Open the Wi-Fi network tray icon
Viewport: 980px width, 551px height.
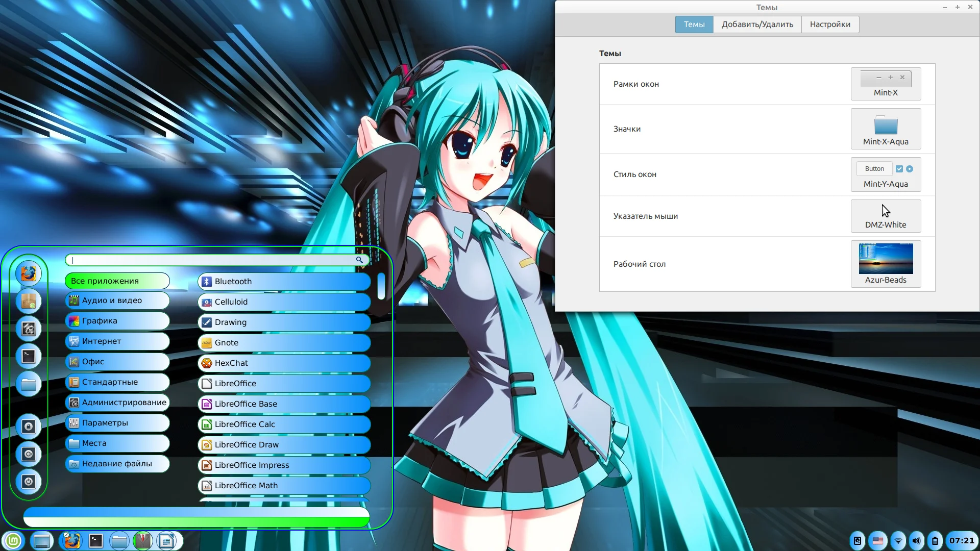click(898, 541)
